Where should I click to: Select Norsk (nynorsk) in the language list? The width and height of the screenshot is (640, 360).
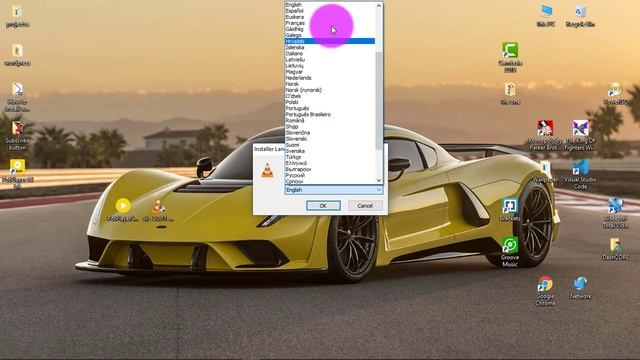click(330, 90)
